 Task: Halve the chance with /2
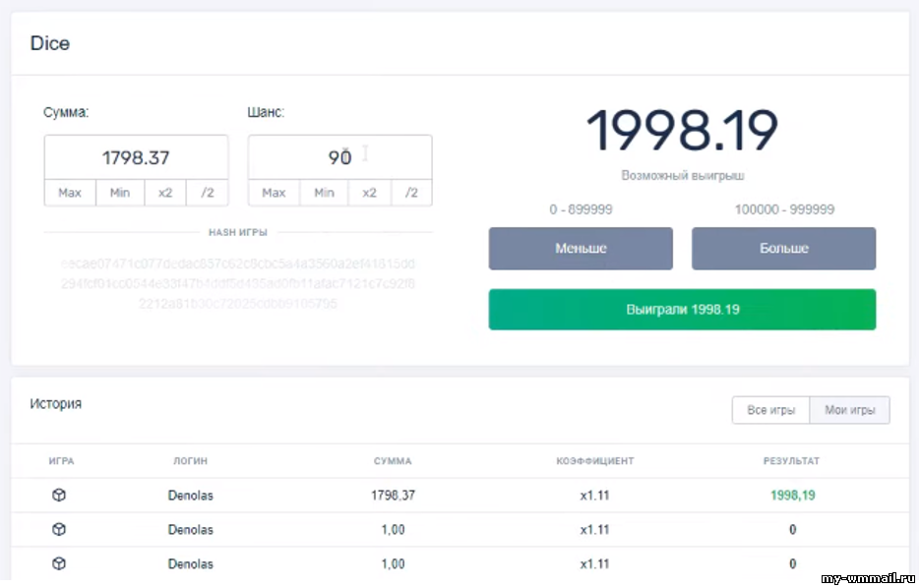pyautogui.click(x=411, y=193)
